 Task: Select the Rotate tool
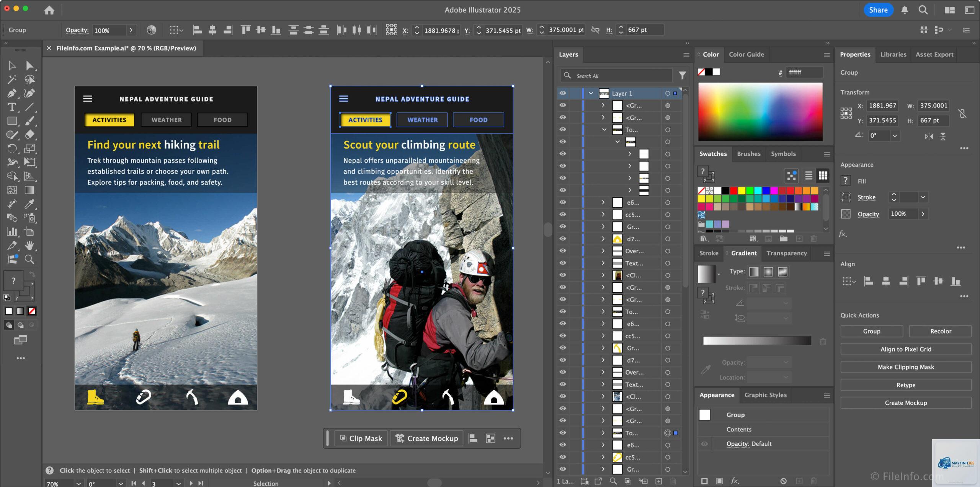12,148
